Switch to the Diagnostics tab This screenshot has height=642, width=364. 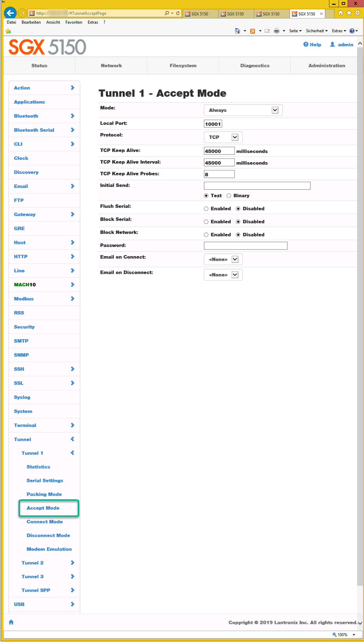tap(255, 66)
